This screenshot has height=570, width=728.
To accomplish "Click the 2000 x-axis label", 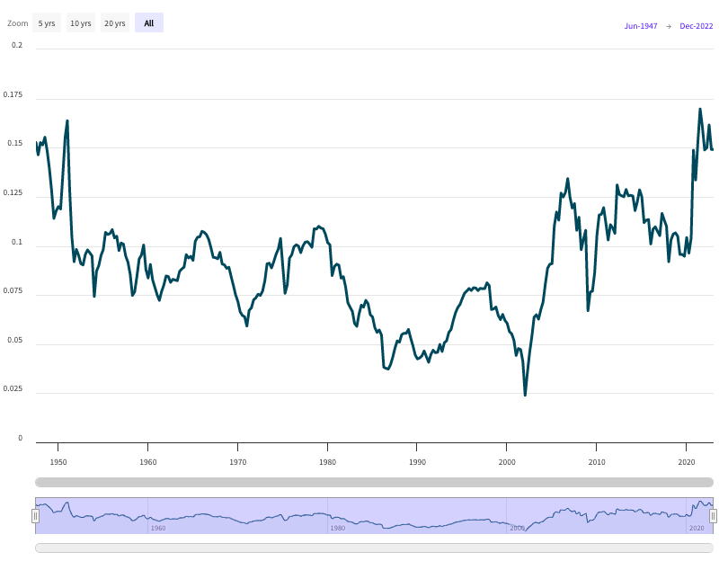I will 507,462.
